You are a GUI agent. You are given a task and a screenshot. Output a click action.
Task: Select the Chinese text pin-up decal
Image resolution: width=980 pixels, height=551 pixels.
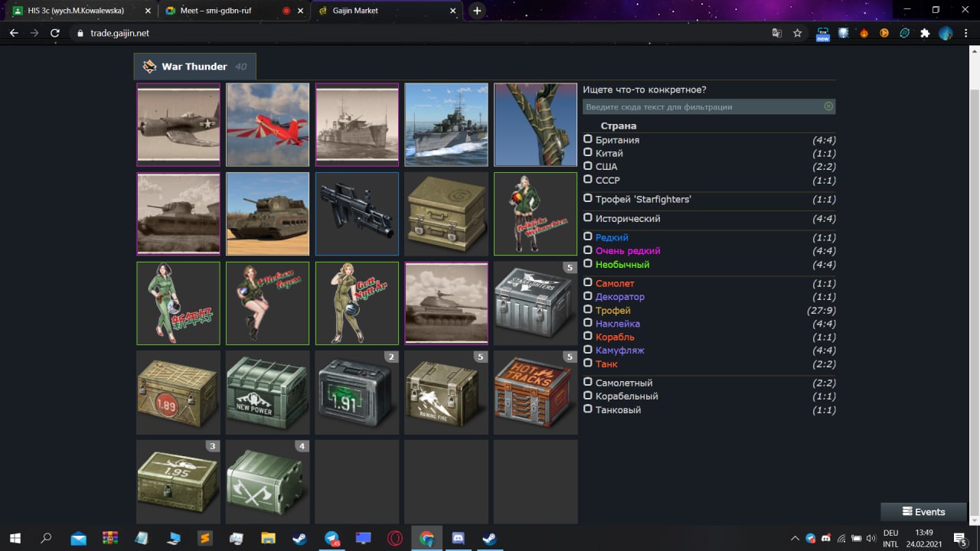pos(178,303)
